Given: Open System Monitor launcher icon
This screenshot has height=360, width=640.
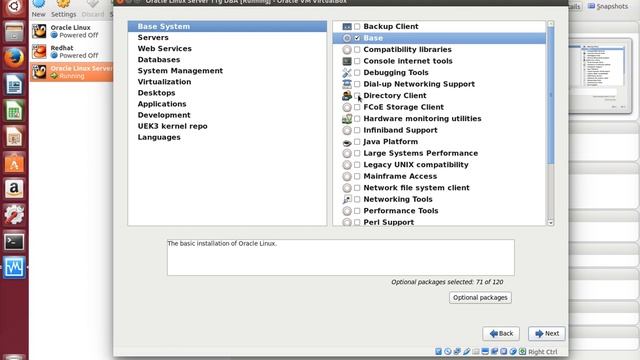Looking at the screenshot, I should point(14,268).
